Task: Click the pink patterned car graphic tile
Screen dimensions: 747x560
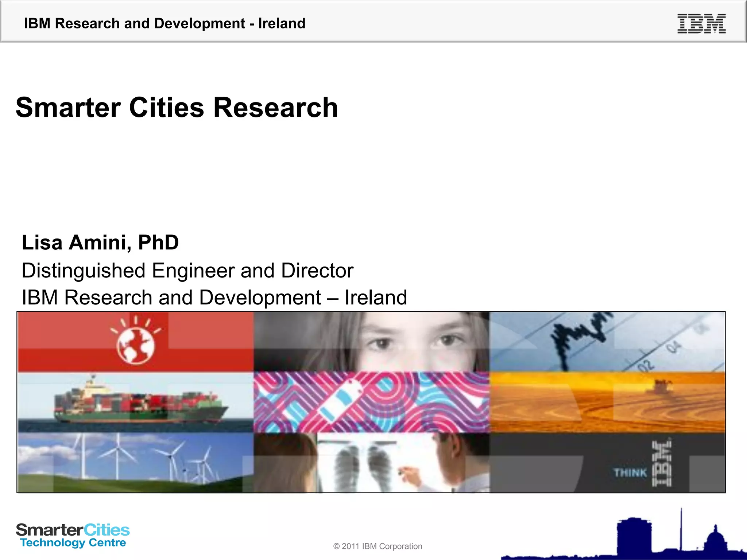Action: (371, 402)
